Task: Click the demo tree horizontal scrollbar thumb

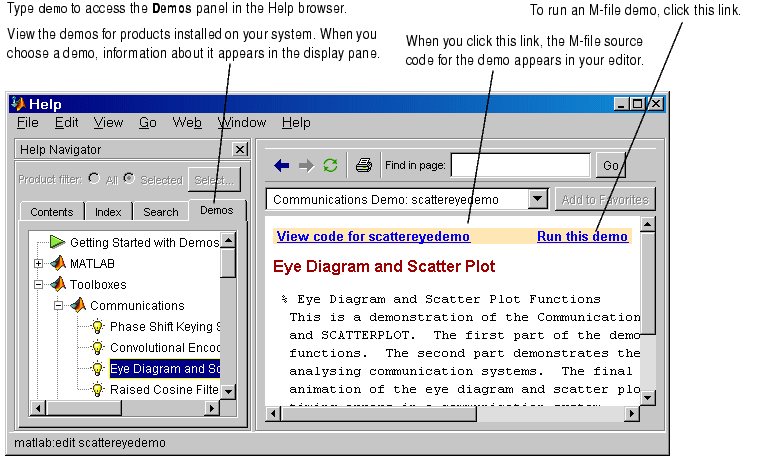Action: pyautogui.click(x=83, y=408)
